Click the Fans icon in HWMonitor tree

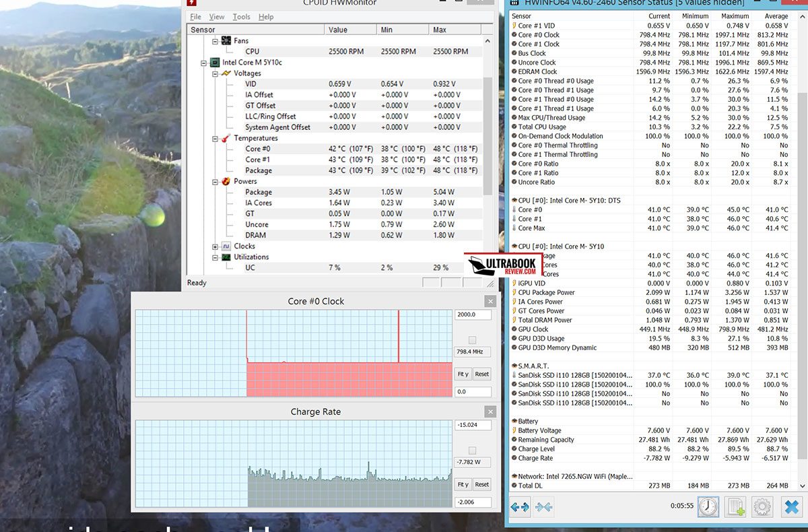click(x=226, y=40)
